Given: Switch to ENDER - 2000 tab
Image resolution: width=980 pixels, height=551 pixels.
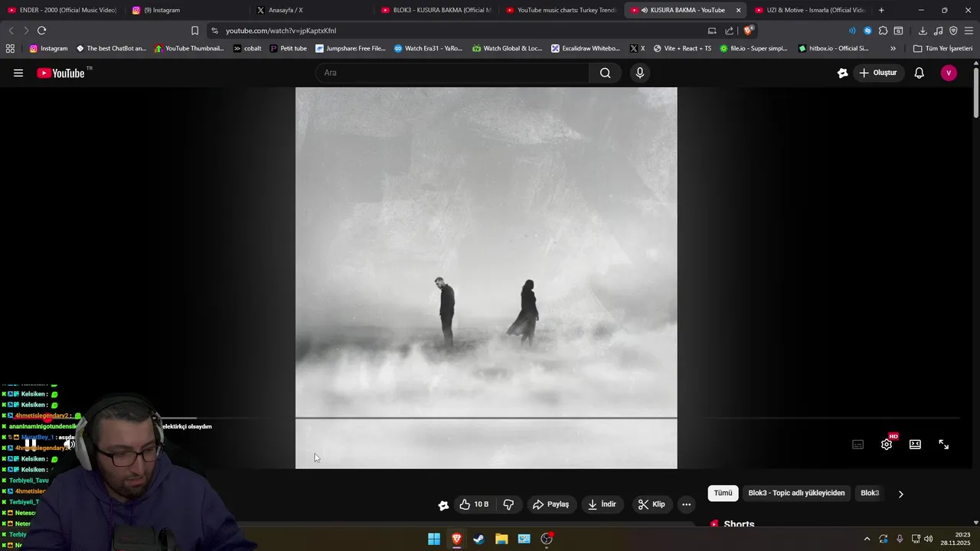Looking at the screenshot, I should pyautogui.click(x=62, y=10).
